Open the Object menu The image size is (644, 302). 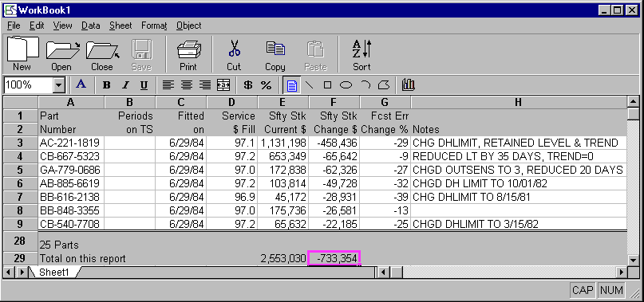tap(189, 25)
